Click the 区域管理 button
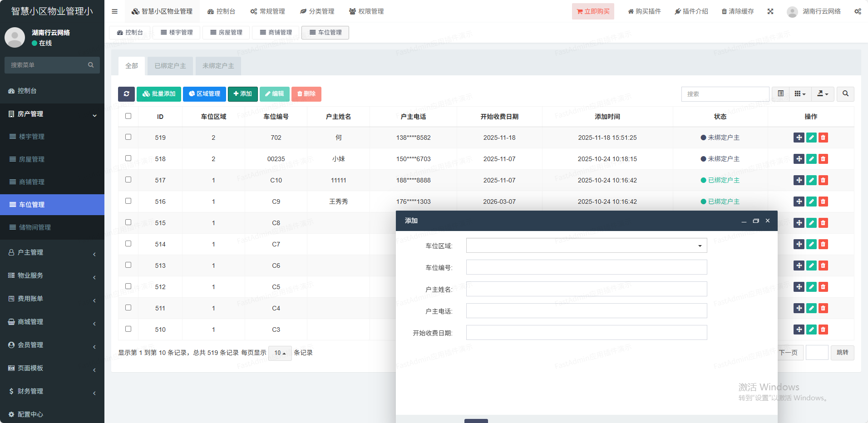 tap(204, 94)
